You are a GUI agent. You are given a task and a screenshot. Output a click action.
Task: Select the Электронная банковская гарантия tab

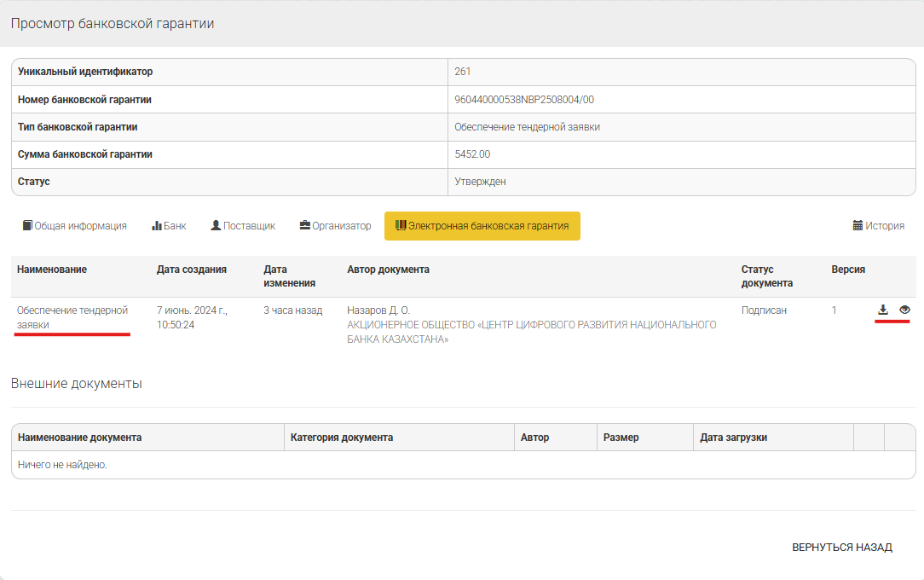point(482,226)
